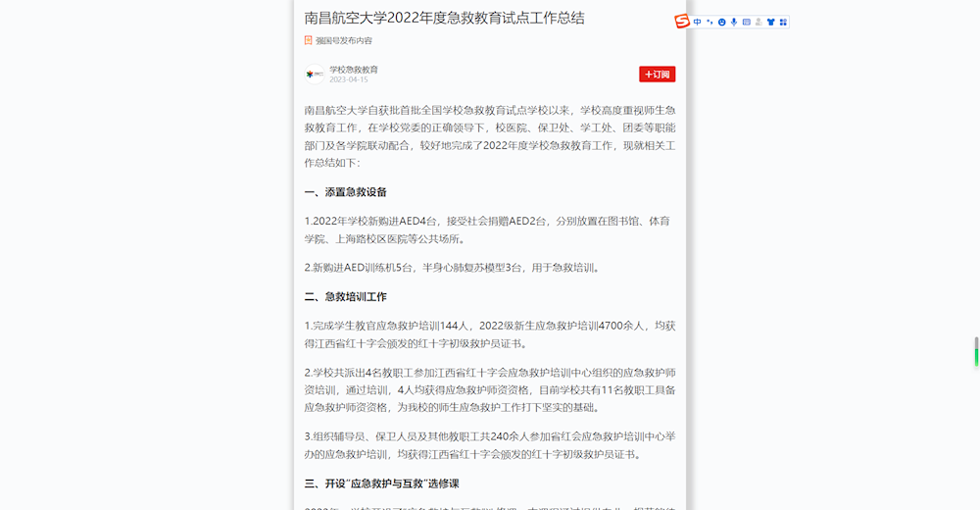Viewport: 980px width, 510px height.
Task: Click the 订阅 subscribe button
Action: 657,75
